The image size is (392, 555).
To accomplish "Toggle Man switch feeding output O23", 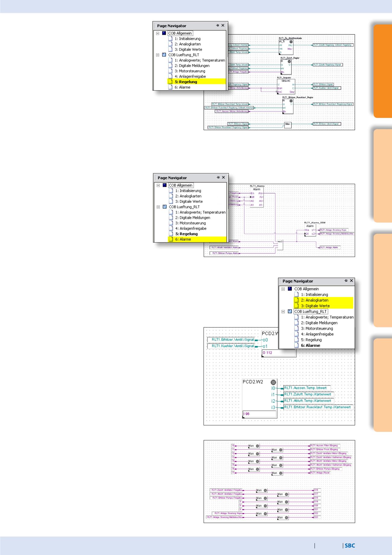I will 283,517.
